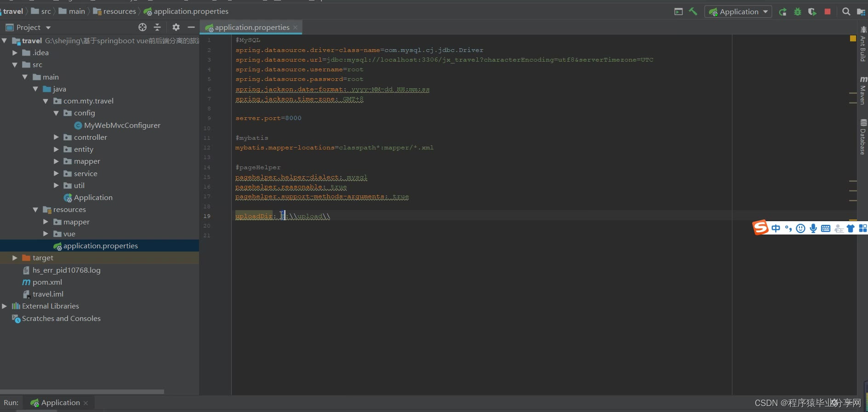Viewport: 868px width, 412px height.
Task: Click the server.port=8000 line in editor
Action: pyautogui.click(x=268, y=118)
